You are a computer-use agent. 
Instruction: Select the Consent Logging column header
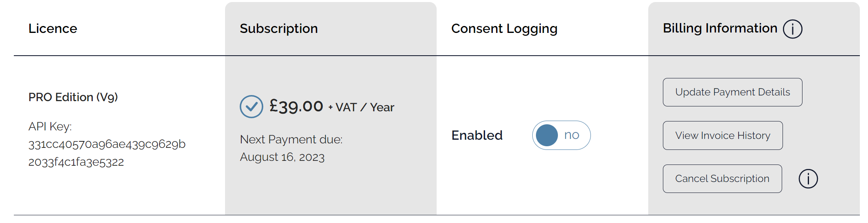point(504,29)
